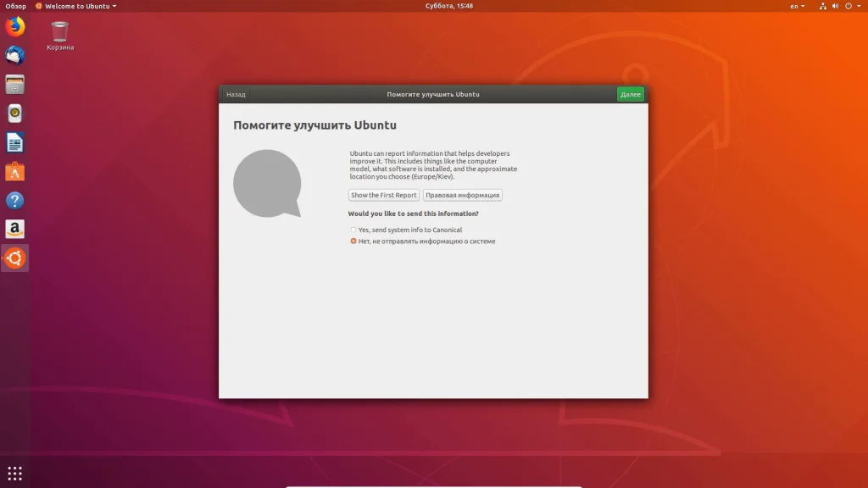Click the green Далее button

point(631,95)
